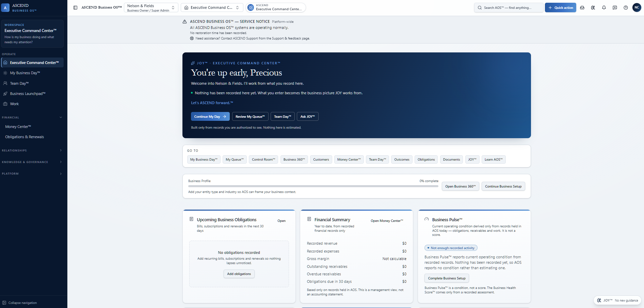Open Business Launchpad in sidebar
The width and height of the screenshot is (644, 308).
[32, 94]
